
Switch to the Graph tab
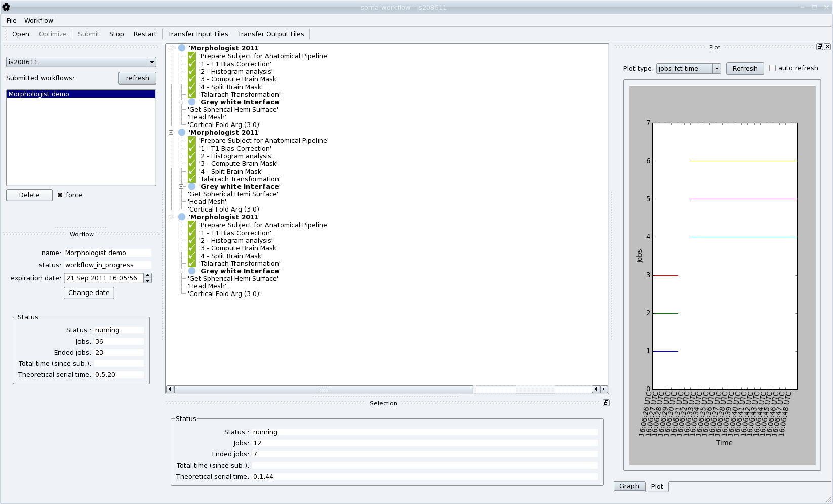(x=629, y=486)
